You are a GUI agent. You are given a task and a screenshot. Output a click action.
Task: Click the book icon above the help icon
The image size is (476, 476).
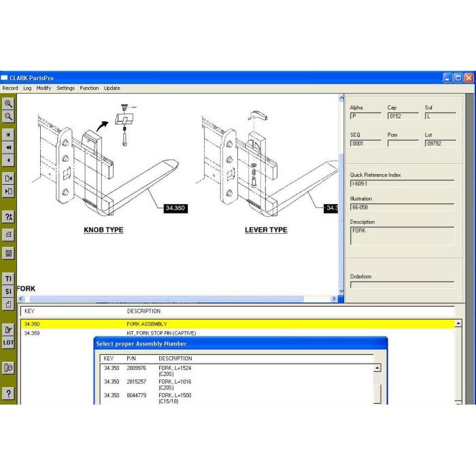tap(8, 368)
